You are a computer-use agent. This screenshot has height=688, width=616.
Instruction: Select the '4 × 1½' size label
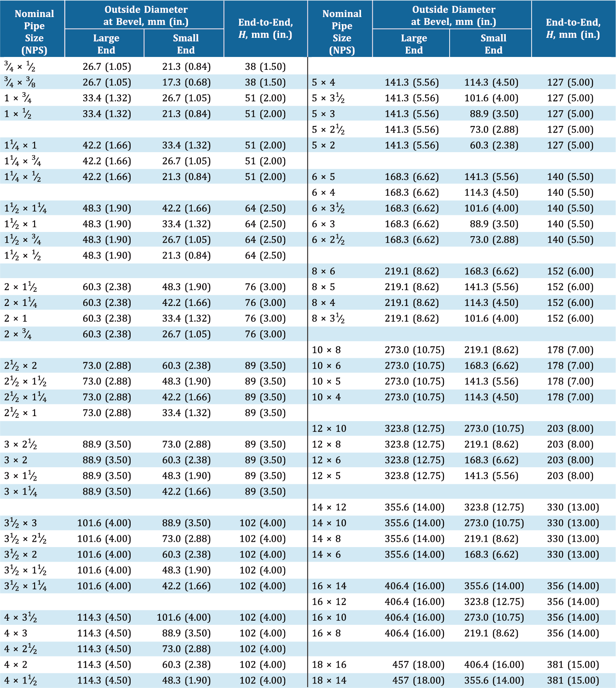(x=20, y=681)
